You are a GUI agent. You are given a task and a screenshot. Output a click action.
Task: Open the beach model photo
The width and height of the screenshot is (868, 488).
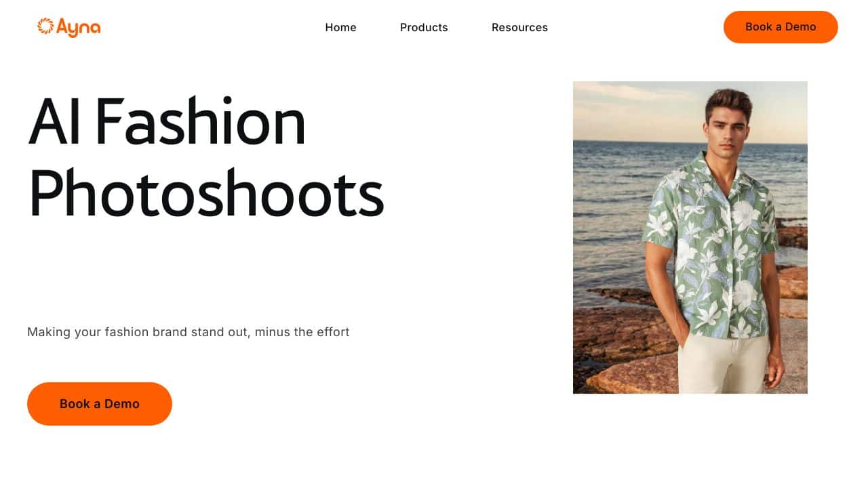(x=690, y=237)
